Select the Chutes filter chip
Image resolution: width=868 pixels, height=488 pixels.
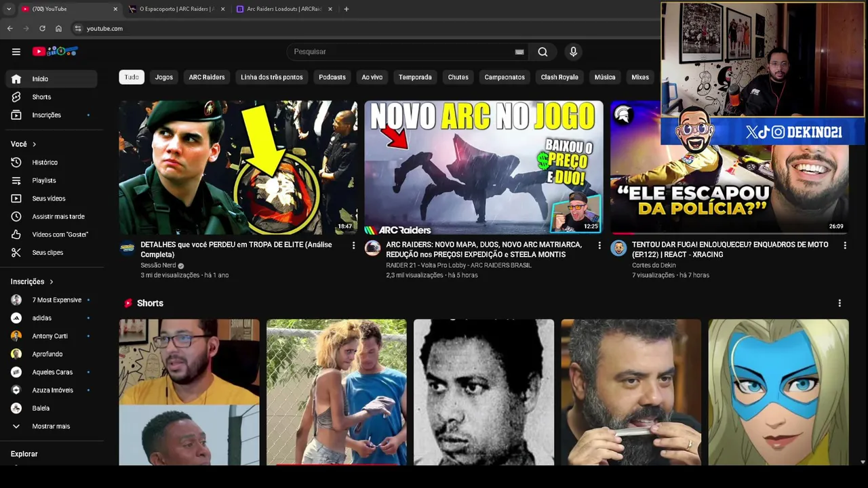pos(458,77)
